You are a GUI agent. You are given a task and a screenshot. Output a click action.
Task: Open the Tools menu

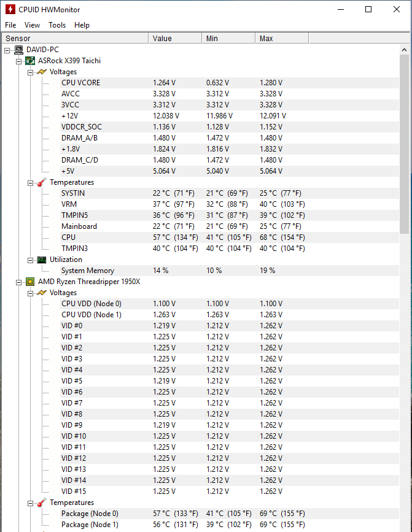coord(57,25)
